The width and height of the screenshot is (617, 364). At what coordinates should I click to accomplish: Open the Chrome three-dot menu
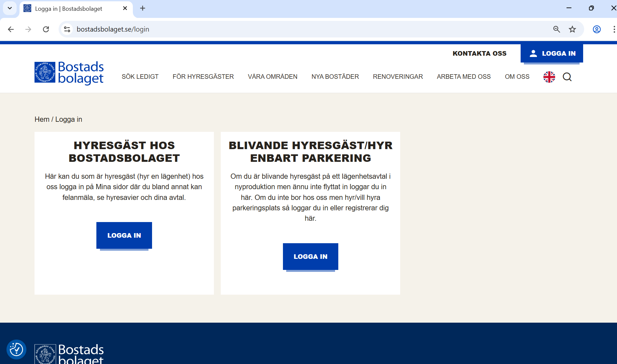click(x=613, y=29)
